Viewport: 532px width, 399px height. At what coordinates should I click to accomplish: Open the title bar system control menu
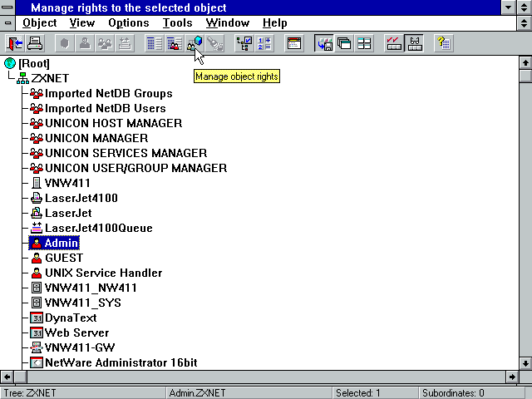[7, 7]
